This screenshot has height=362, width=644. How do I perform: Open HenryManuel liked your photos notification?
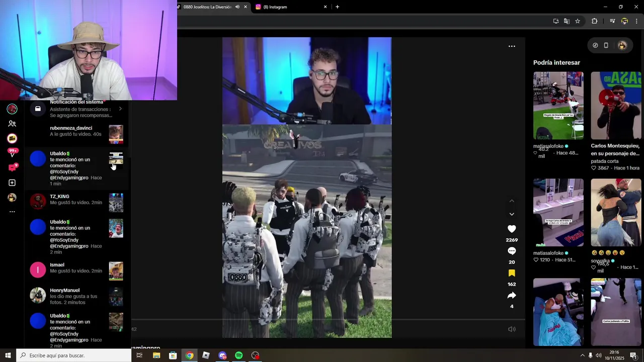pos(77,296)
